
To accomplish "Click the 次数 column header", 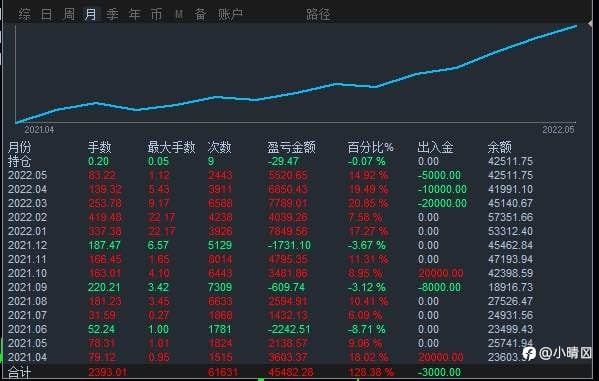I will 219,147.
